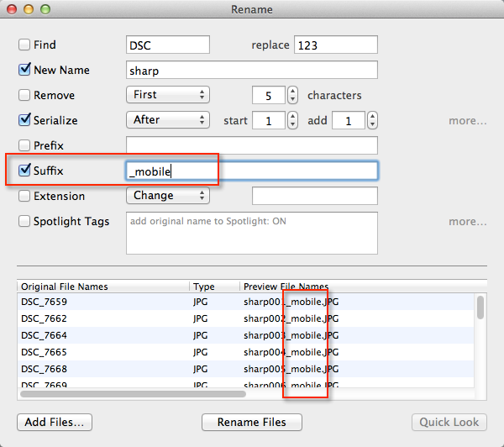The height and width of the screenshot is (447, 504).
Task: Click the file list vertical scrollbar
Action: point(480,307)
